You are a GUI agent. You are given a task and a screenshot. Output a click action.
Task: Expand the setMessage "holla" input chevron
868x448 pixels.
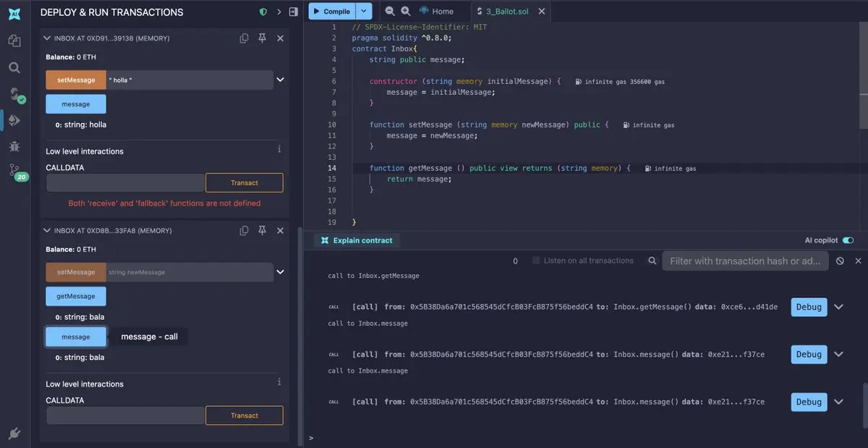281,80
